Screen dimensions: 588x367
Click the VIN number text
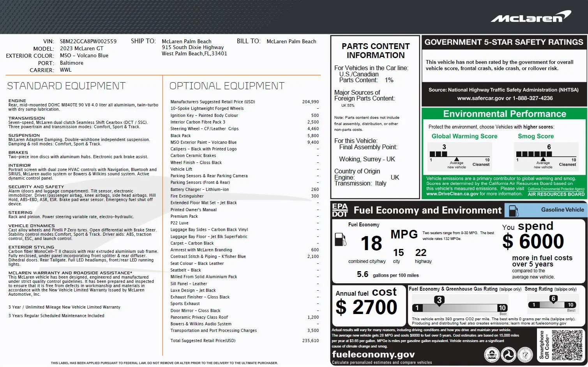(88, 41)
